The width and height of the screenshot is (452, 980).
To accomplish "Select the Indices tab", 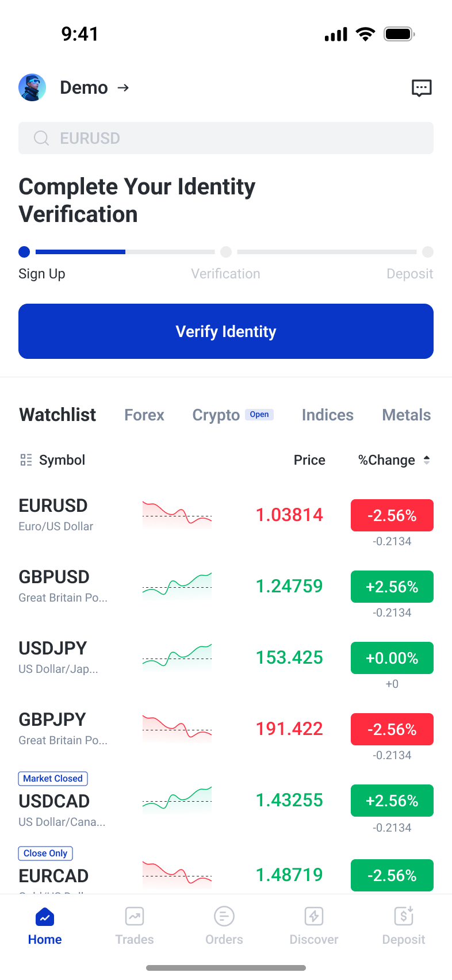I will click(328, 415).
